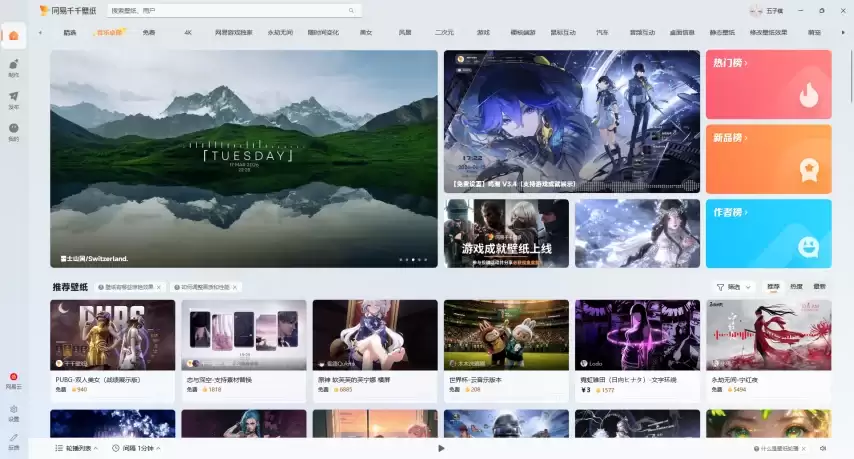Select the 美女 category tab

[366, 33]
